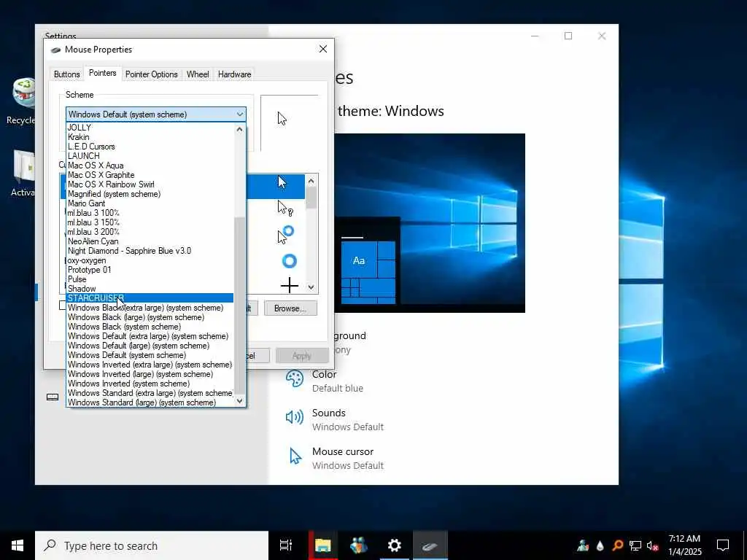Select Precision Select crosshair cursor
747x560 pixels.
point(289,286)
